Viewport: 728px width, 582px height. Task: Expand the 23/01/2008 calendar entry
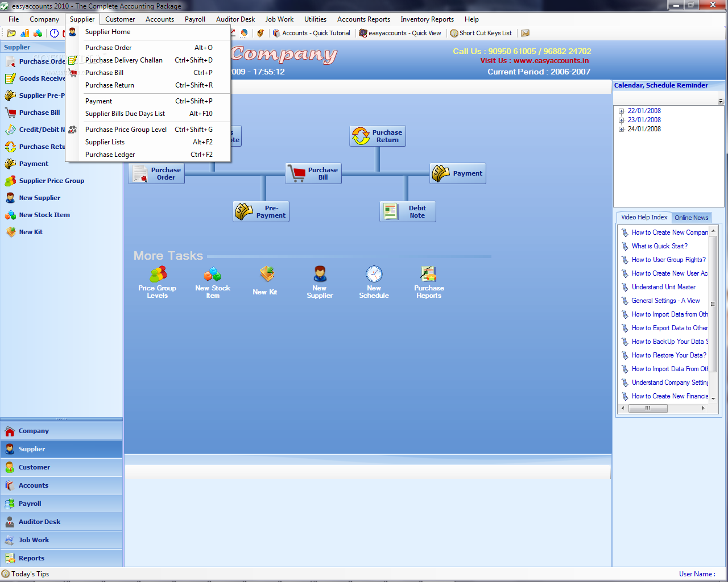tap(621, 120)
